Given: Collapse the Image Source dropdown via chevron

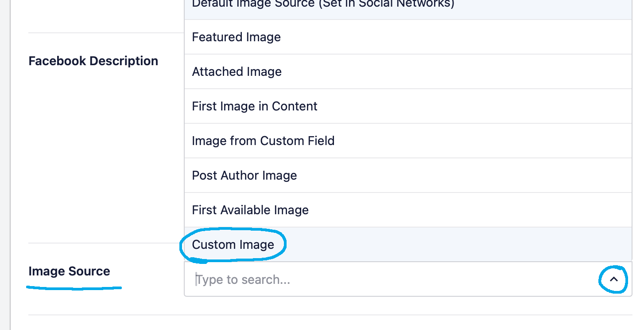Looking at the screenshot, I should pos(613,279).
